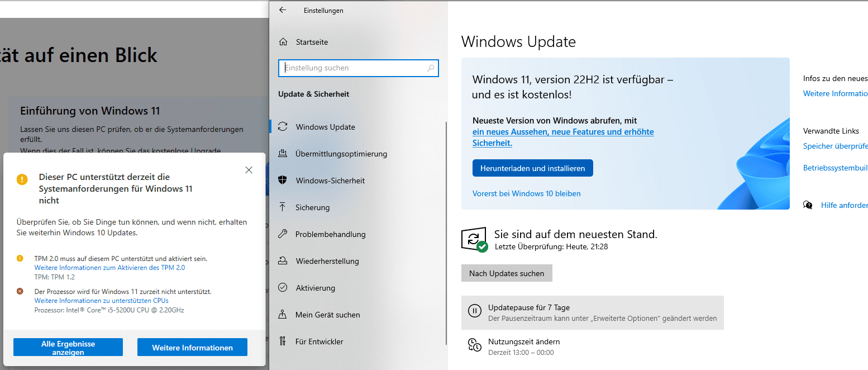868x370 pixels.
Task: Click the settings sidebar vertical scrollbar
Action: coord(446,233)
